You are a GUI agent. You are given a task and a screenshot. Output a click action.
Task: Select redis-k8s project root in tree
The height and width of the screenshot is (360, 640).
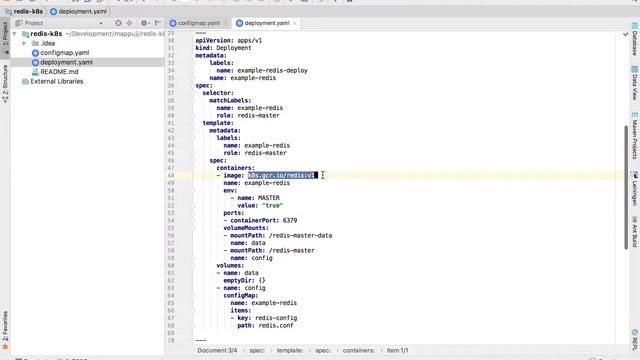pos(46,34)
